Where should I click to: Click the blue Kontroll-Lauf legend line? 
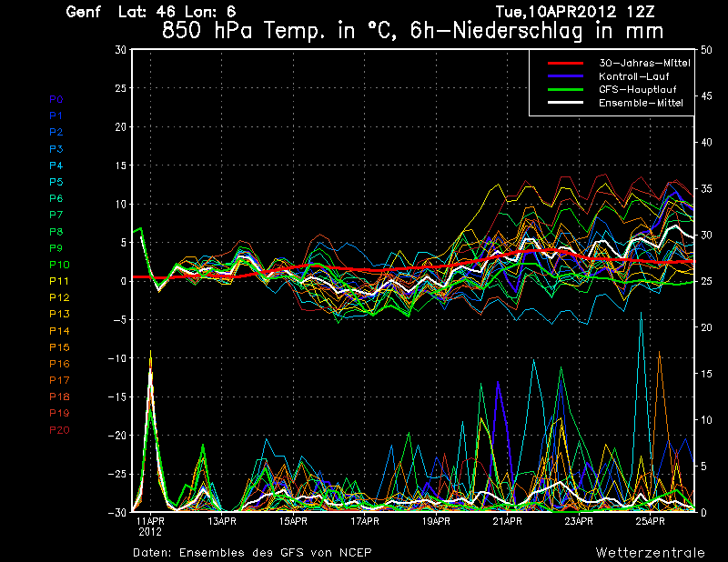click(x=564, y=76)
